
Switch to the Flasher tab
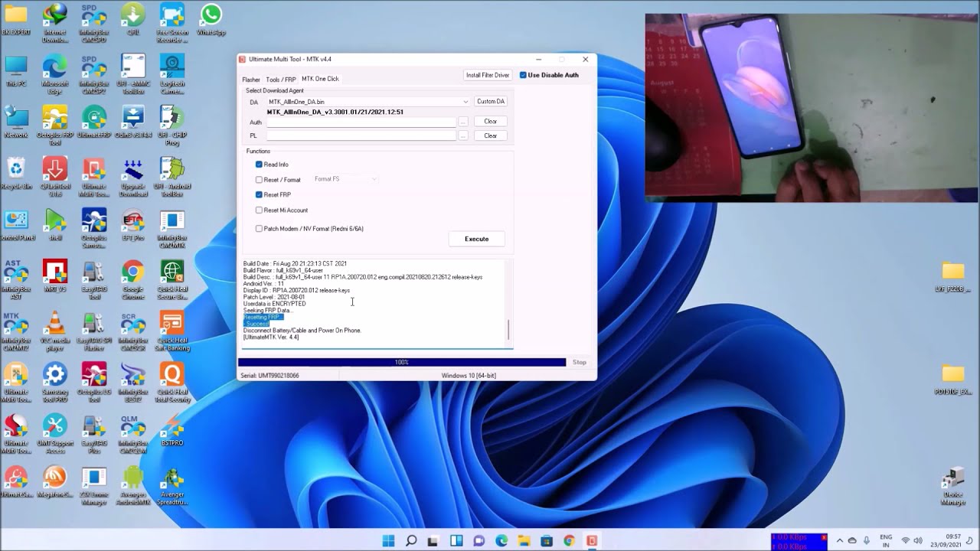click(x=251, y=79)
